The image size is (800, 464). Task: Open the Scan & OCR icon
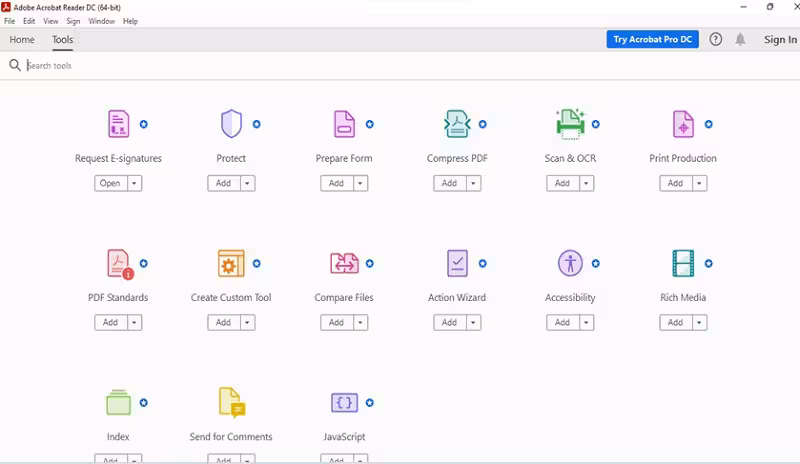coord(570,124)
